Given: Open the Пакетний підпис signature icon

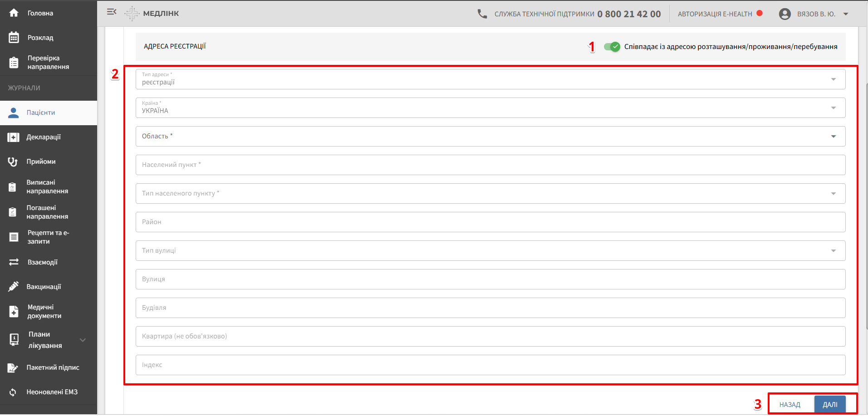Looking at the screenshot, I should point(13,367).
